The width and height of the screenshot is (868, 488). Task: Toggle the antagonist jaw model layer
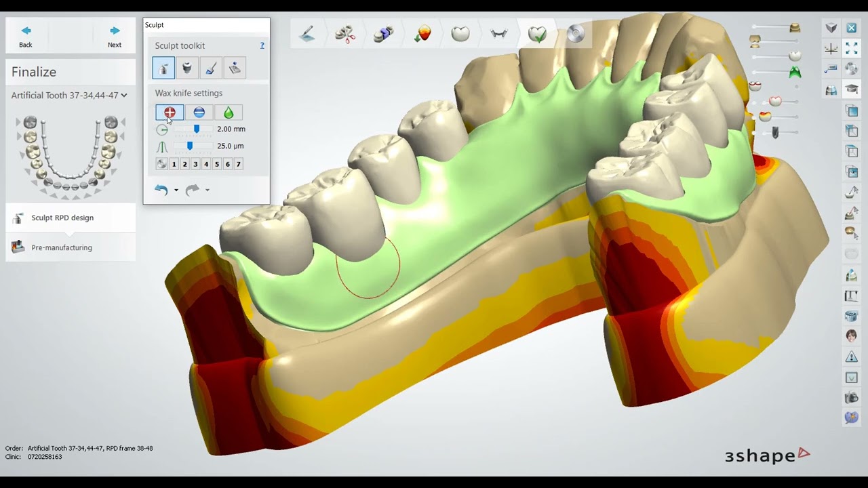point(755,42)
